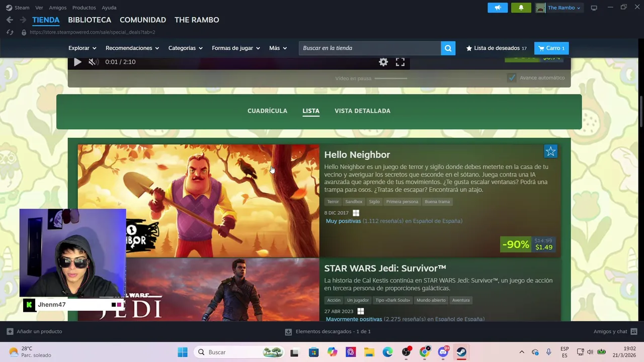644x362 pixels.
Task: Open File Explorer from the taskbar
Action: (369, 352)
